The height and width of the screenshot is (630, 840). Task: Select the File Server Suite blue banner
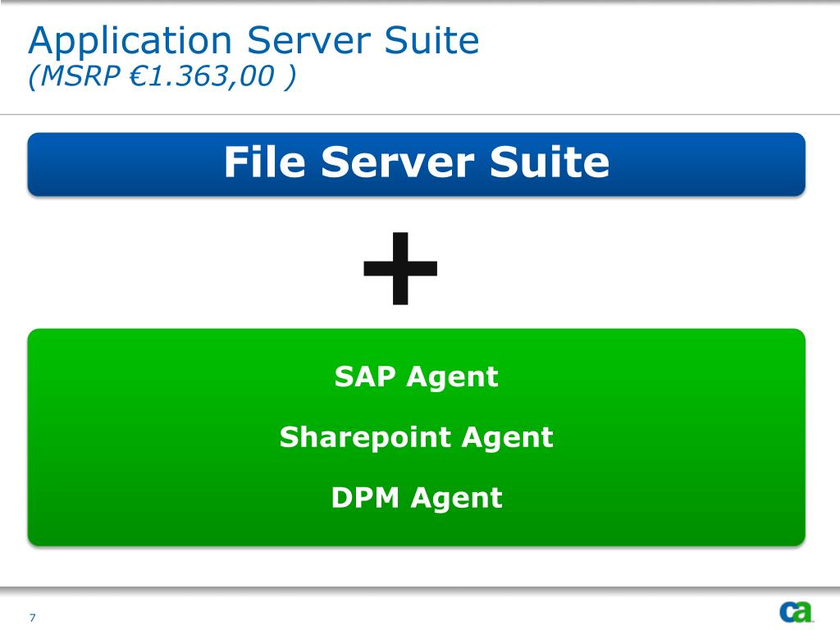(x=416, y=164)
